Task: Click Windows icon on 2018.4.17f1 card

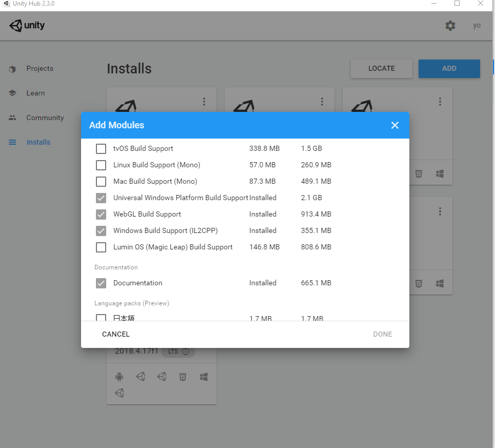Action: 204,377
